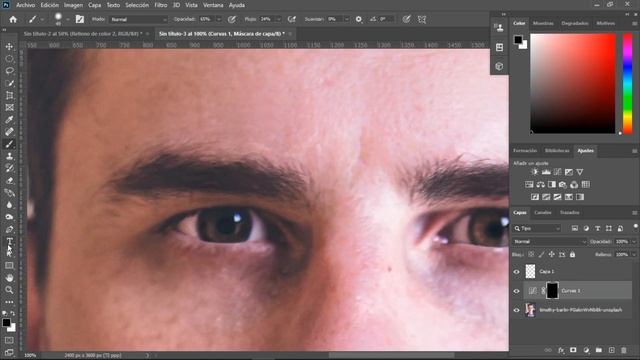The image size is (640, 360).
Task: Select the Elliptical Marquee tool
Action: [x=9, y=59]
